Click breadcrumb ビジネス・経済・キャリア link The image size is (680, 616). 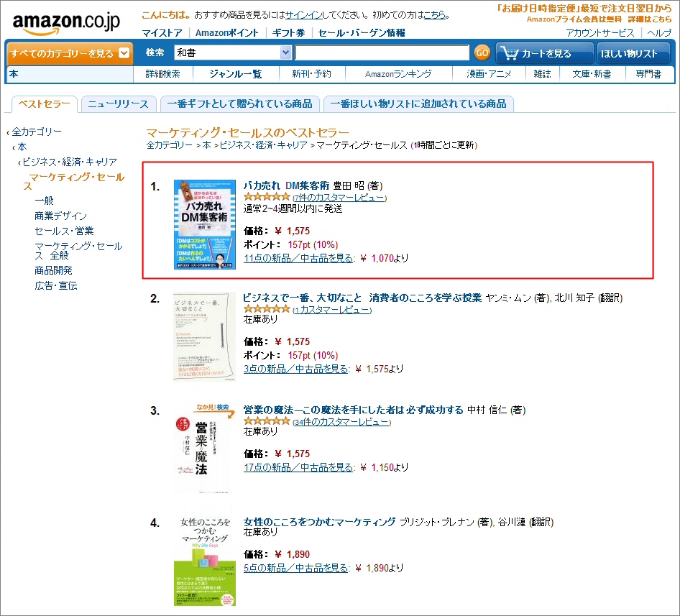click(x=263, y=145)
